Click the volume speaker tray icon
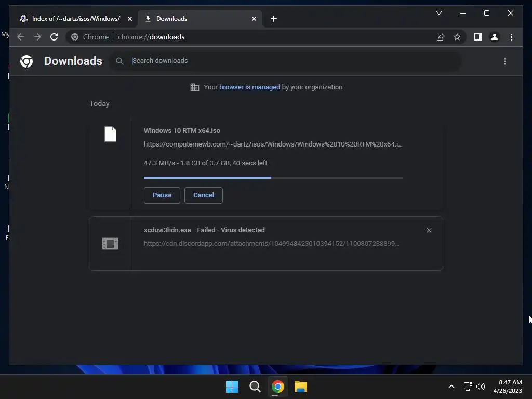The height and width of the screenshot is (399, 532). [481, 387]
